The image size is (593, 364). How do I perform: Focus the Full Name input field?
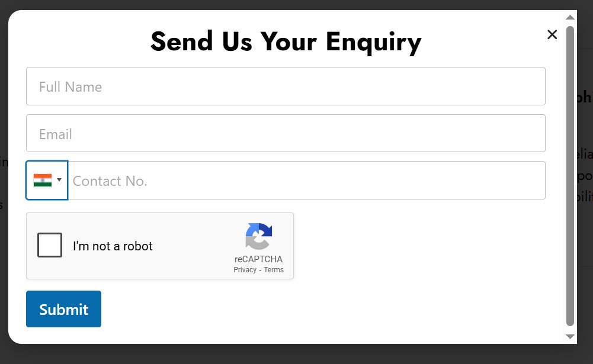(x=286, y=86)
